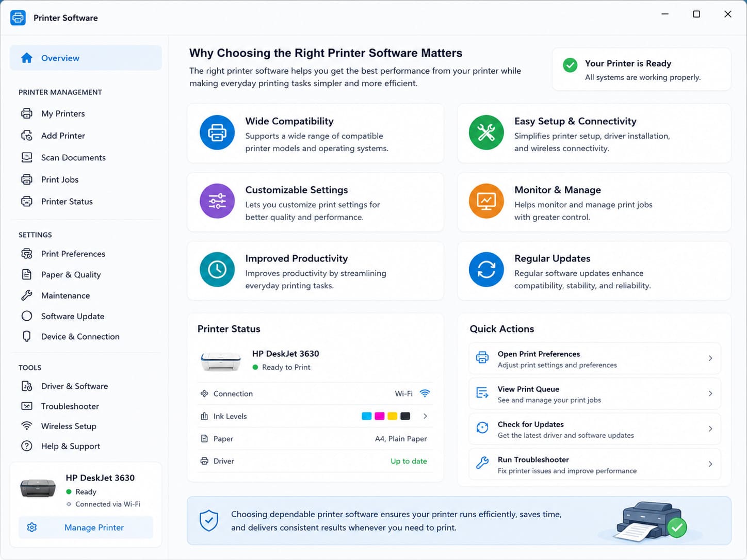Viewport: 747px width, 560px height.
Task: Click the "Up to date" driver status text
Action: tap(409, 461)
